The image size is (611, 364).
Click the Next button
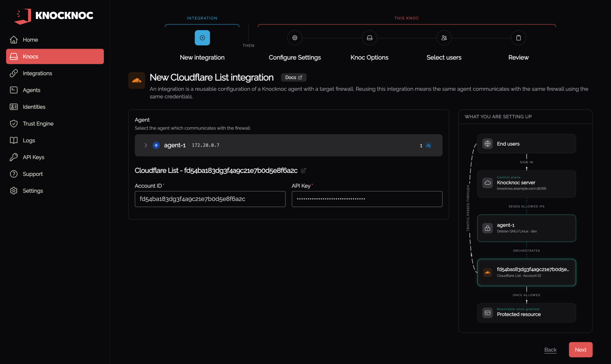(581, 350)
